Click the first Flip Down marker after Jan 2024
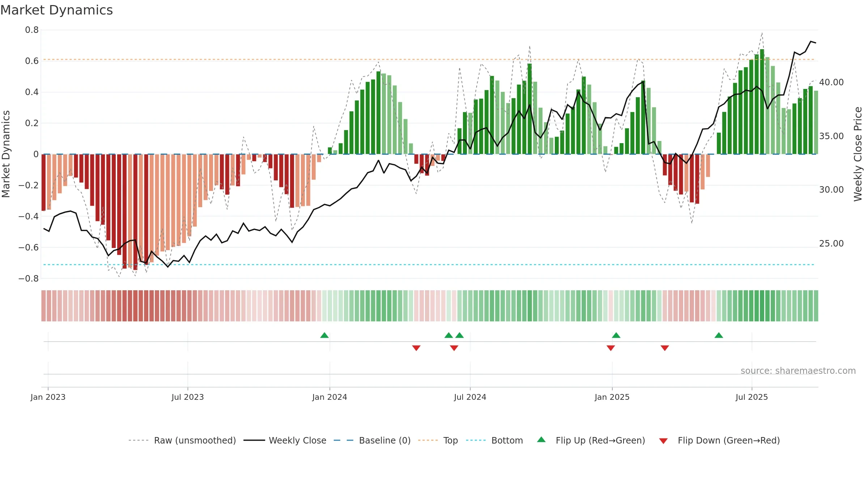 [416, 348]
